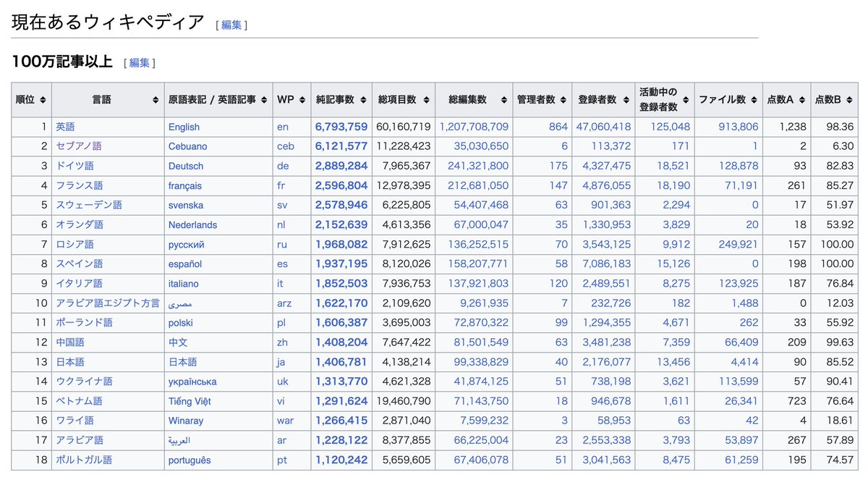The image size is (868, 480).
Task: Select 点数A value 1,238
Action: (793, 127)
